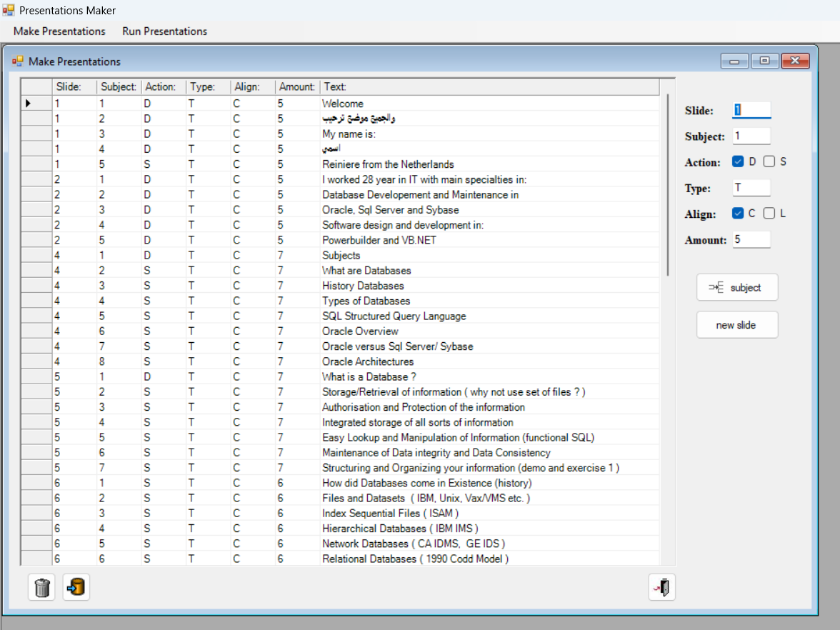Close the Make Presentations child window

pyautogui.click(x=795, y=61)
